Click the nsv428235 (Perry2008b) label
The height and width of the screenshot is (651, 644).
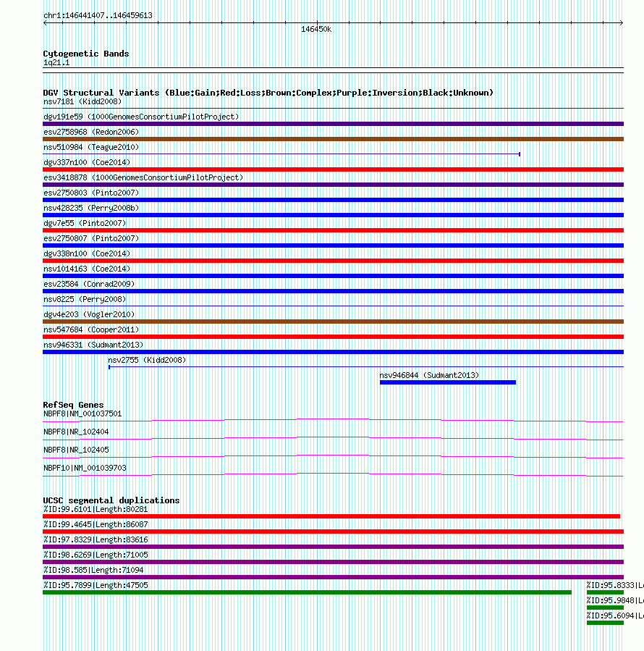[x=91, y=208]
